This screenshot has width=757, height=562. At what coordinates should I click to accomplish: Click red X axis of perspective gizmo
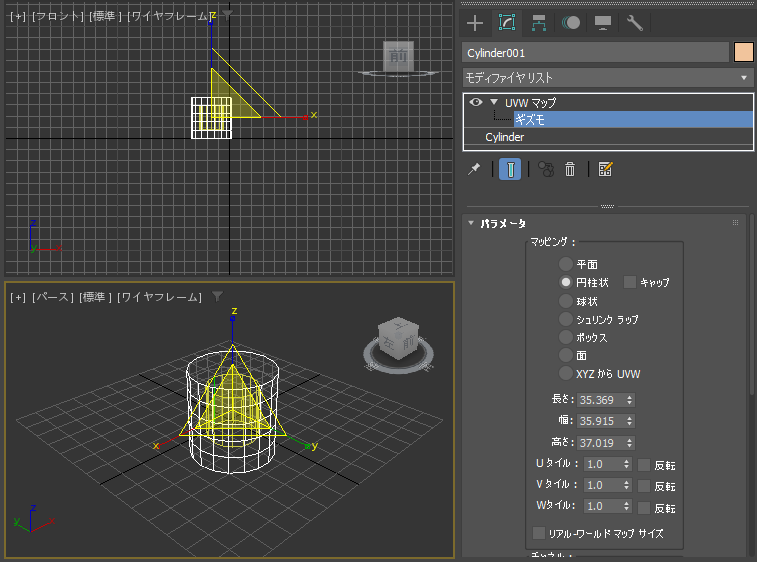[169, 440]
